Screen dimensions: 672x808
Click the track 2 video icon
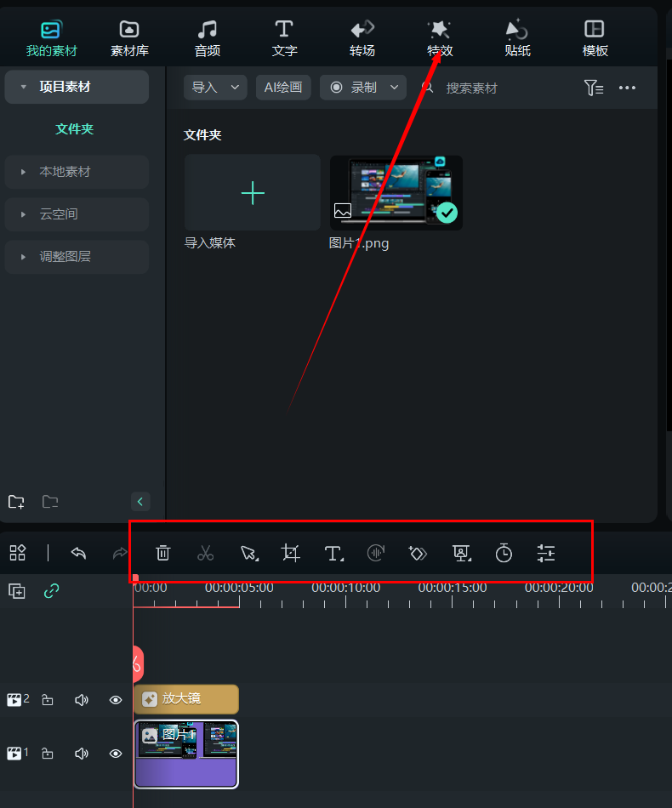(14, 700)
